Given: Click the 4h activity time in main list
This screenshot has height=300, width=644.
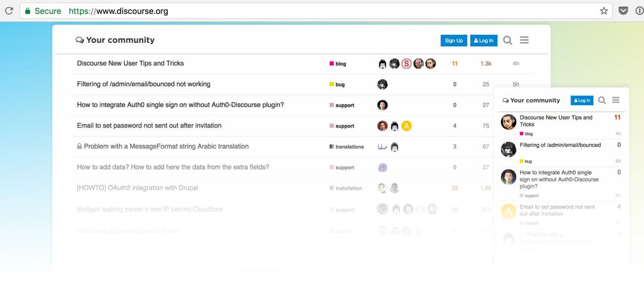Looking at the screenshot, I should [x=516, y=63].
